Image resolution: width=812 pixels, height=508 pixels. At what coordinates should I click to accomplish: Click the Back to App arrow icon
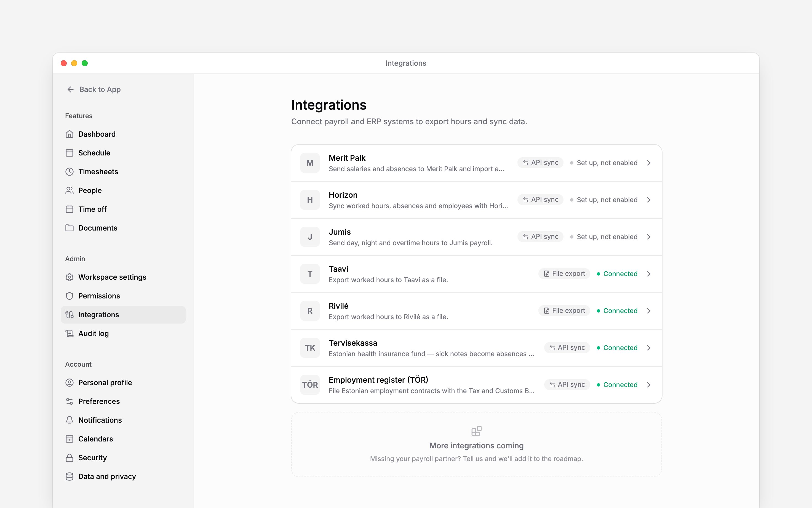(70, 89)
